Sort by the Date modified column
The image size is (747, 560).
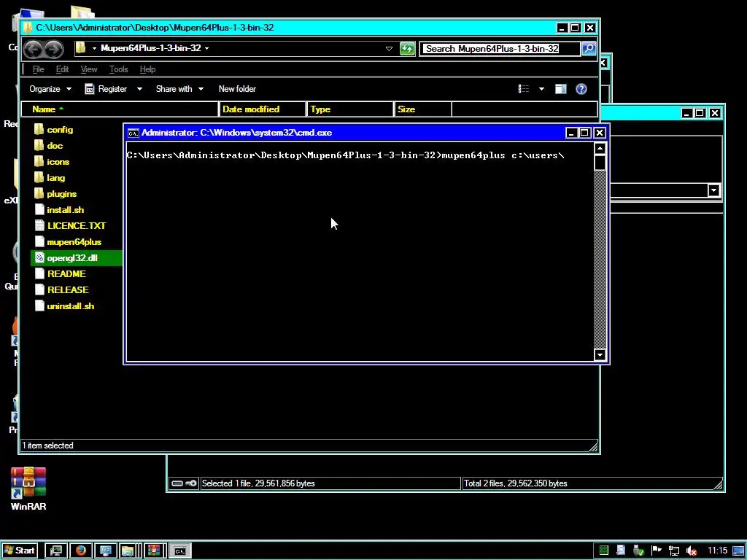click(x=262, y=109)
